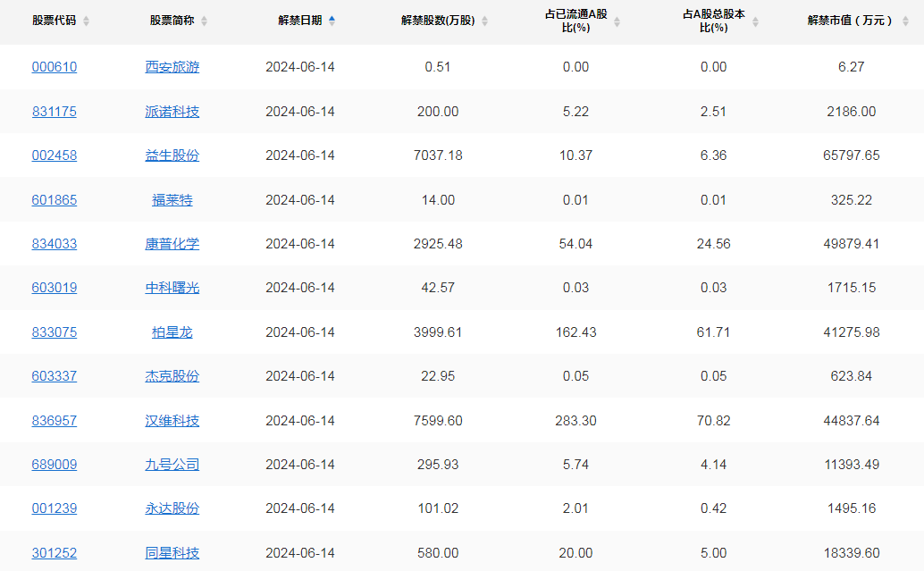
Task: Select the 24.56 total share cell
Action: point(714,244)
